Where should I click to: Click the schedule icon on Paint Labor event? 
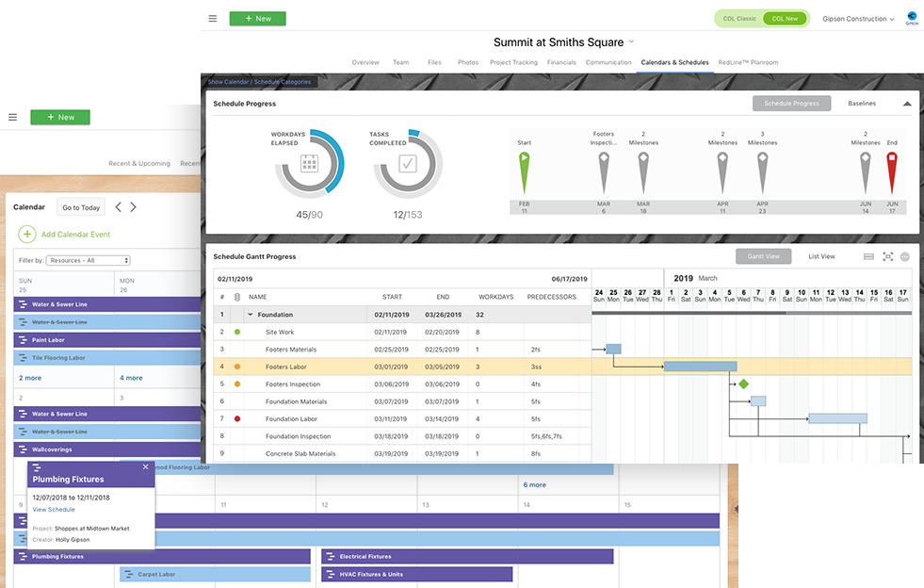click(23, 340)
